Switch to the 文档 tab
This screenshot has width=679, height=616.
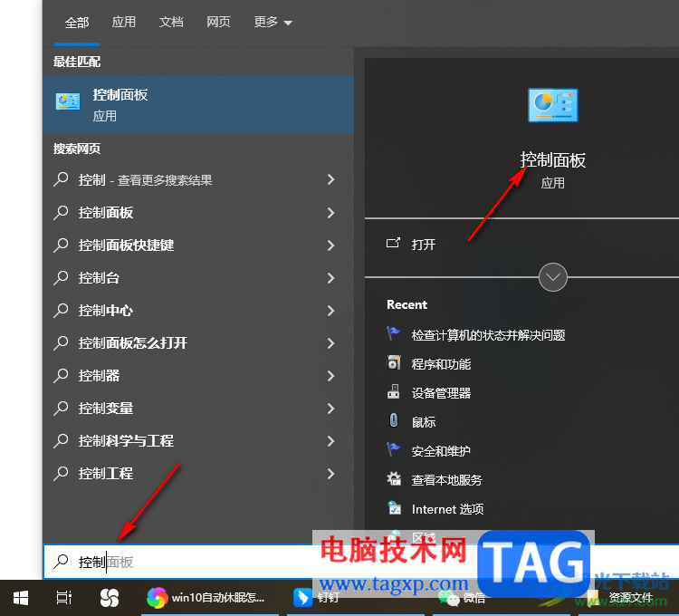click(x=171, y=22)
